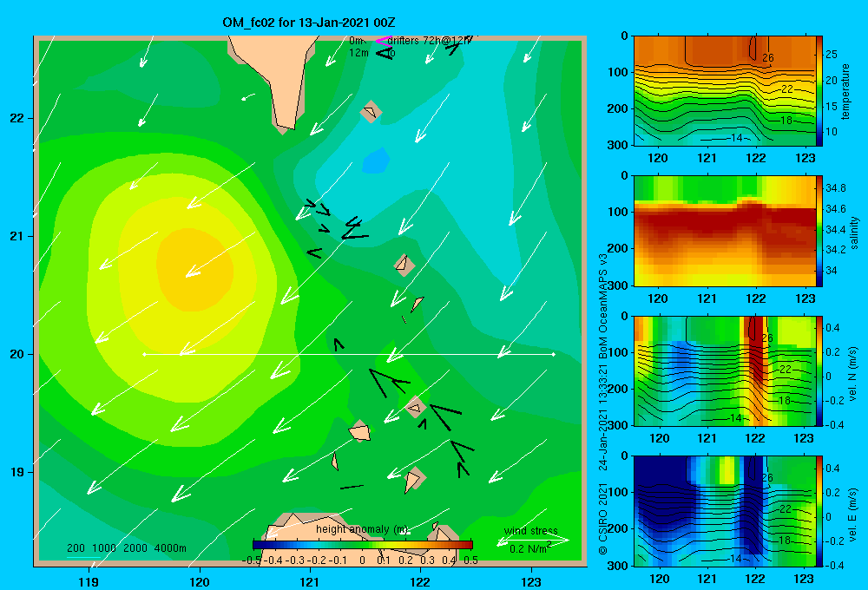The image size is (868, 590).
Task: Open the salinity section panel
Action: [x=725, y=232]
